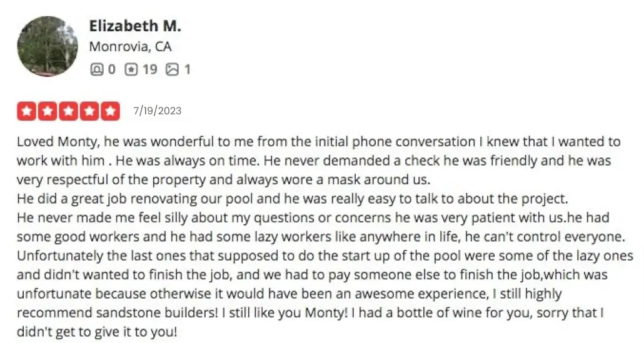The height and width of the screenshot is (343, 644).
Task: Click the review's opening words 'Loved Monty'
Action: [58, 142]
